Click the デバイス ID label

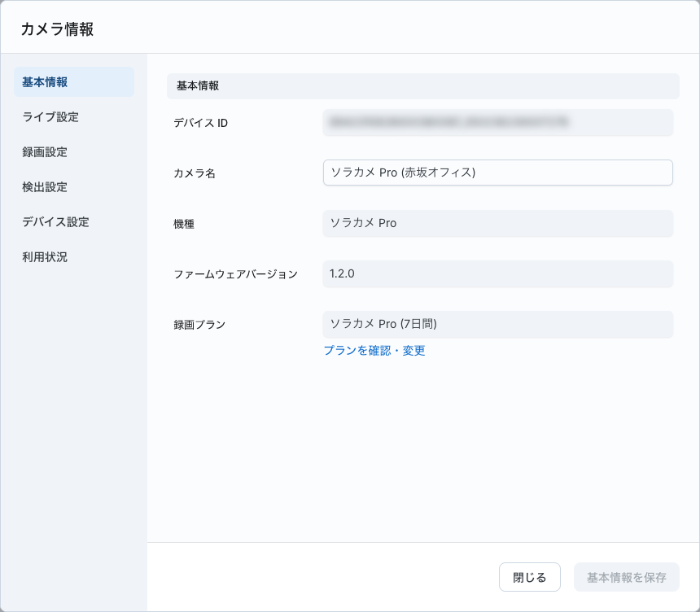pos(200,123)
